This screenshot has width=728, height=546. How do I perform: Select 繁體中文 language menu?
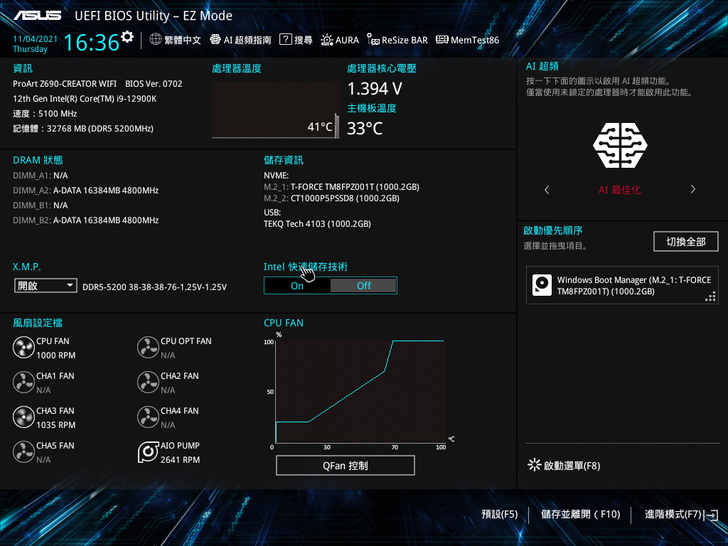182,40
